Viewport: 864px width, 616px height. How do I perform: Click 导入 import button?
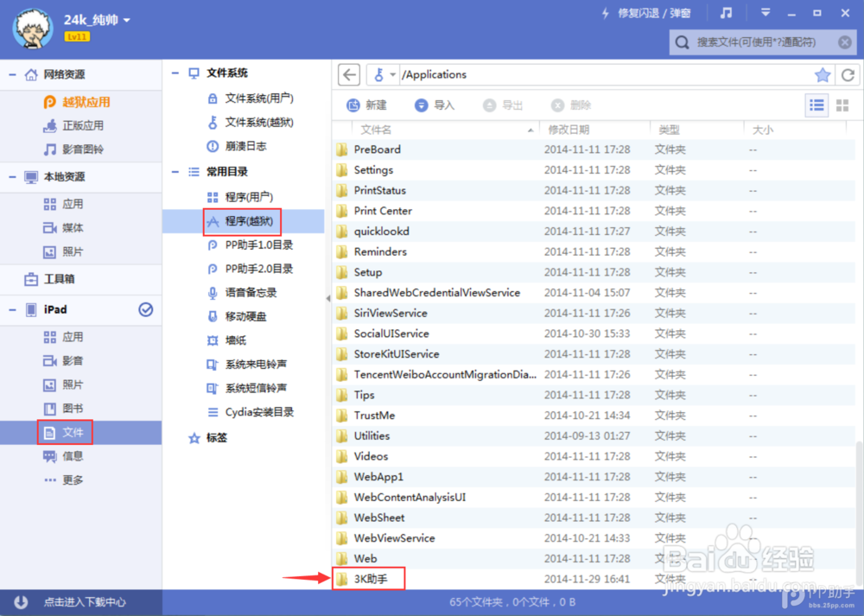pos(435,105)
